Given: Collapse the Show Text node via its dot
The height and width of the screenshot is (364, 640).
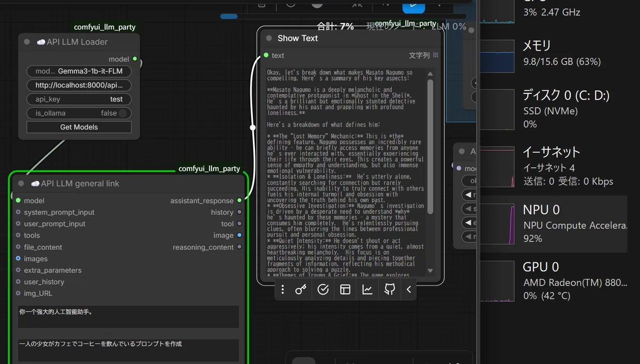Looking at the screenshot, I should click(x=269, y=38).
